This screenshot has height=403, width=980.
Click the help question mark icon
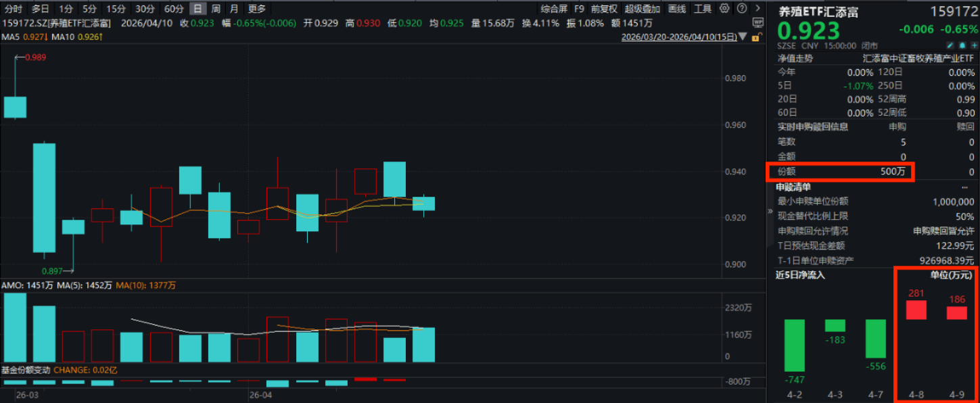[742, 8]
